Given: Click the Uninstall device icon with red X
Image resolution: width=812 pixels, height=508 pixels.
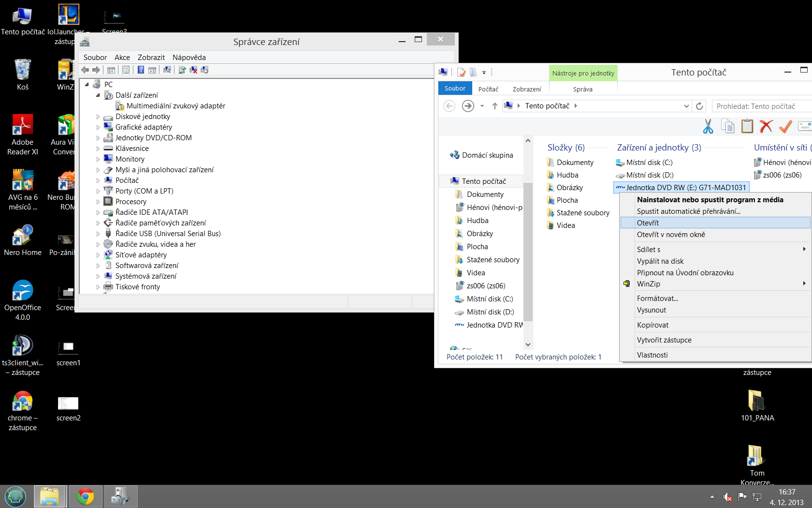Looking at the screenshot, I should point(193,70).
